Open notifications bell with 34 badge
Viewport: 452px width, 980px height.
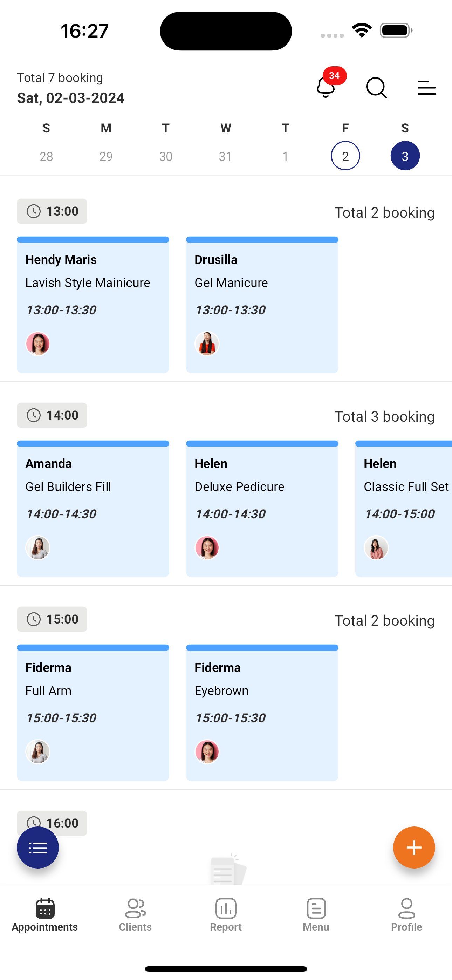click(x=326, y=87)
